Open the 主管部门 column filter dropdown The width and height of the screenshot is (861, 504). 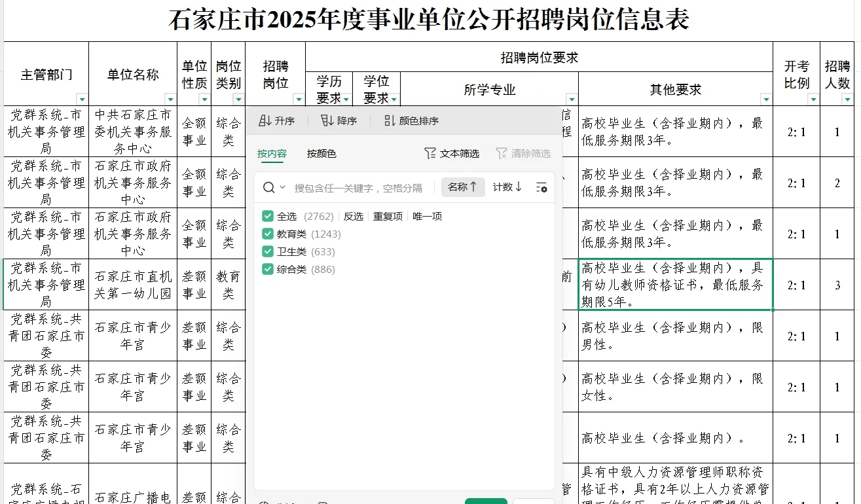click(x=82, y=98)
